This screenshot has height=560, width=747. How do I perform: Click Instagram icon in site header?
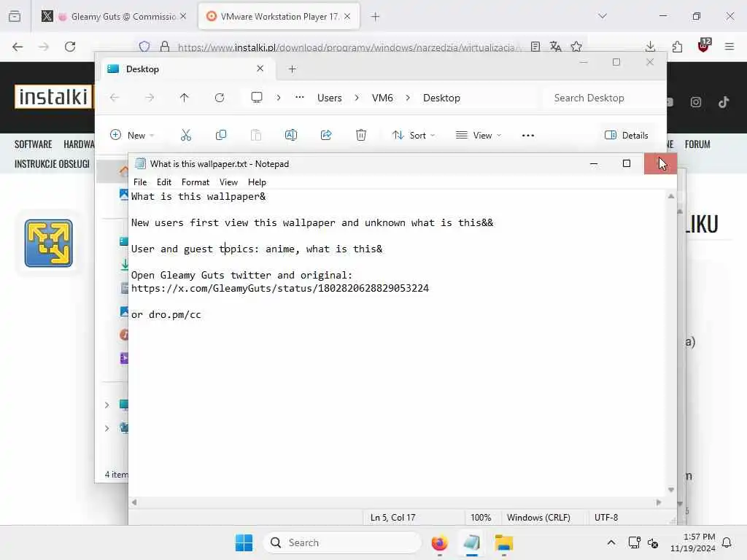(x=696, y=102)
